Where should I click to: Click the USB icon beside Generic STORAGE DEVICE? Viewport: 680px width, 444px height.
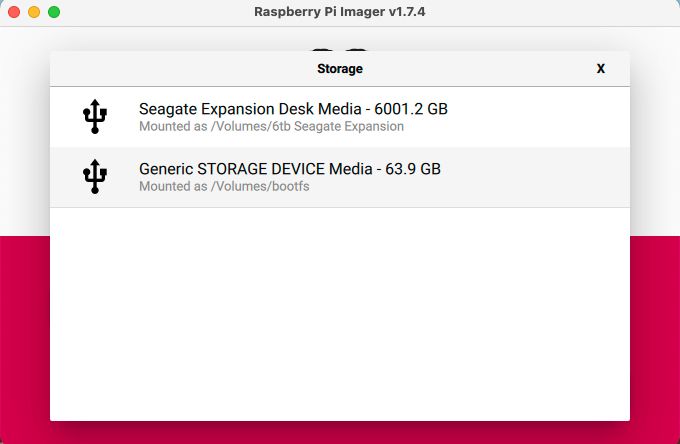tap(95, 177)
